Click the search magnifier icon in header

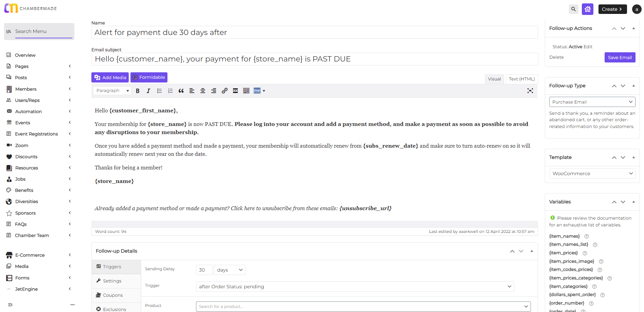click(x=573, y=9)
